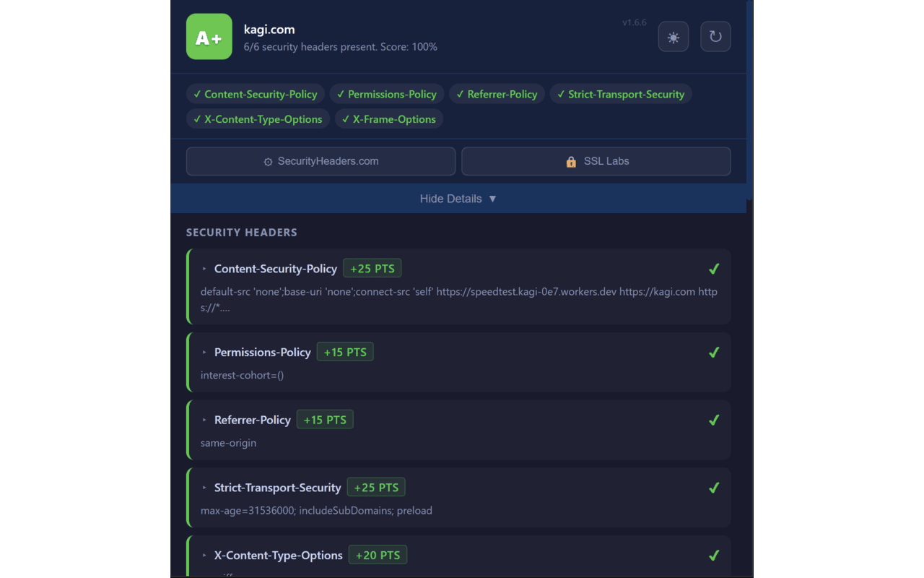Click the checkmark on Content-Security-Policy row

[x=714, y=269]
